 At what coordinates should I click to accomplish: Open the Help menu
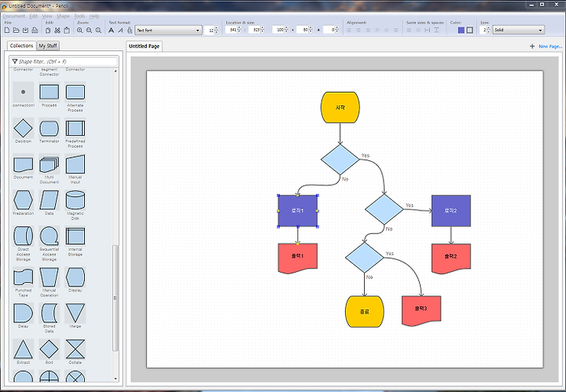tap(94, 16)
